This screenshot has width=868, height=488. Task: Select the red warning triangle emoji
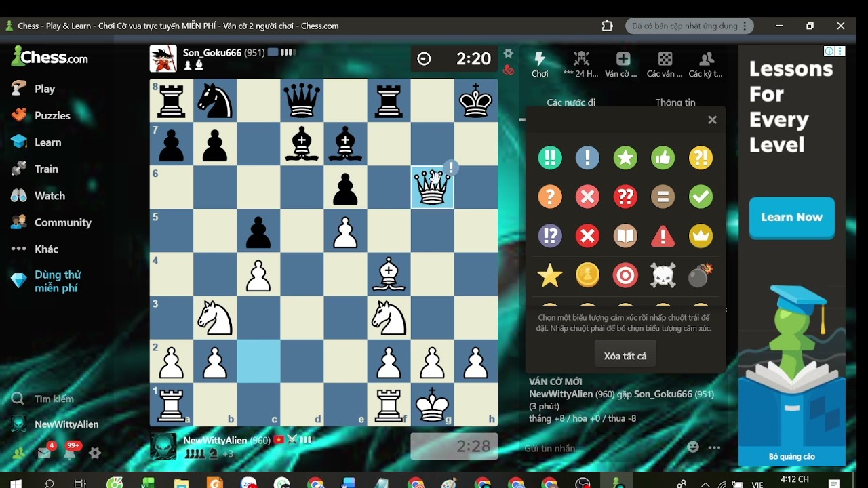pos(663,236)
